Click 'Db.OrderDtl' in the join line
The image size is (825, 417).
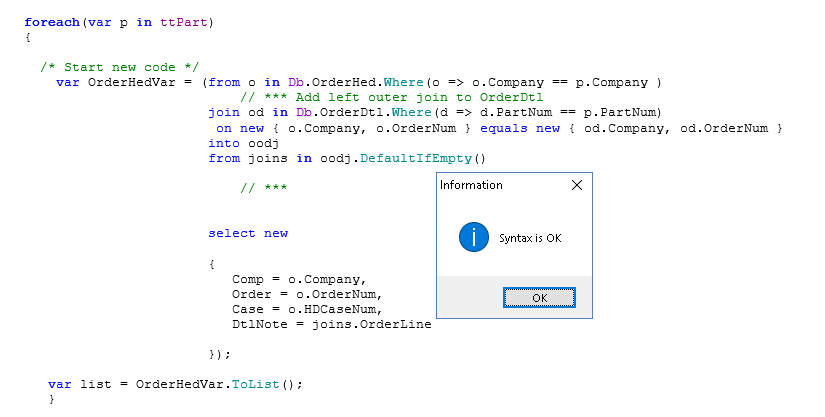pyautogui.click(x=340, y=113)
